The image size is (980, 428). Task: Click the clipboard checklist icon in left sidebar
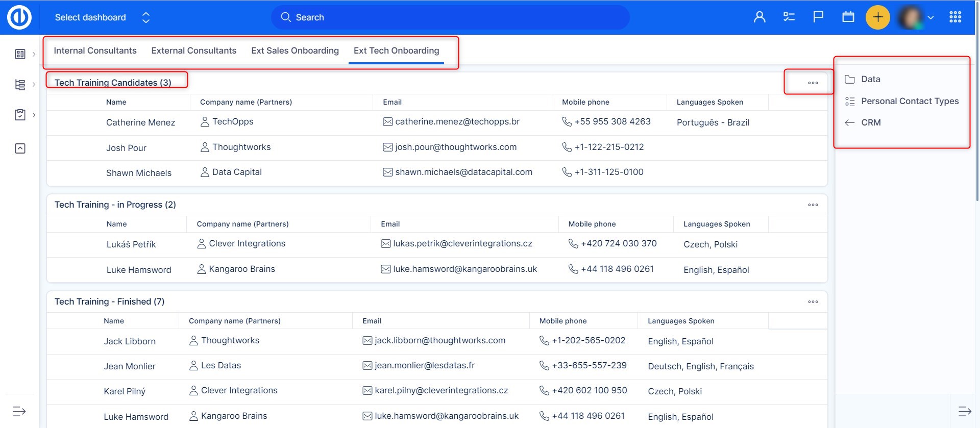click(x=20, y=115)
